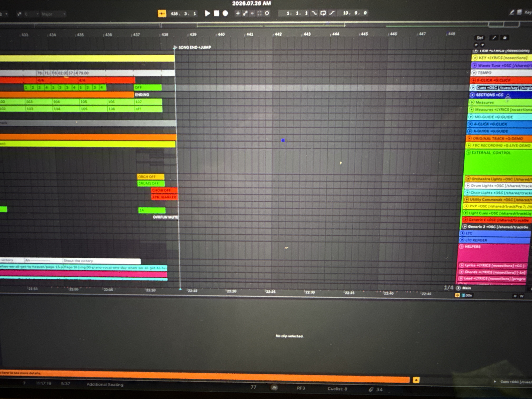Screen dimensions: 532x399
Task: Start playback with the Play button
Action: coord(207,13)
